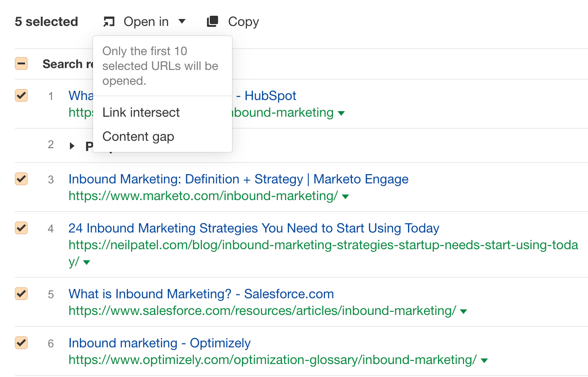Click the Open in new tab icon
The image size is (588, 377).
[x=109, y=21]
